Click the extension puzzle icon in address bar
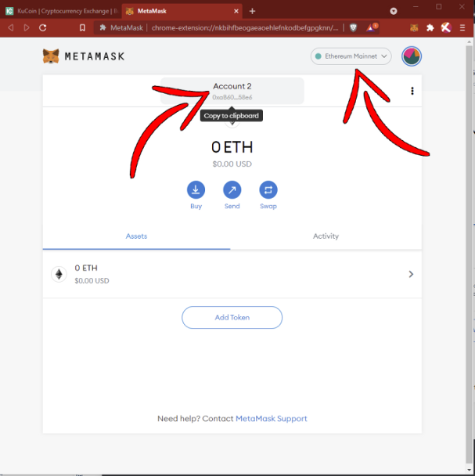 point(103,28)
